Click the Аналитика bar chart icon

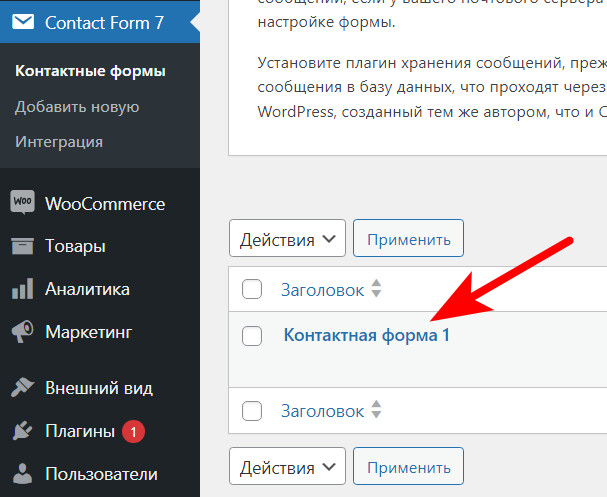22,289
